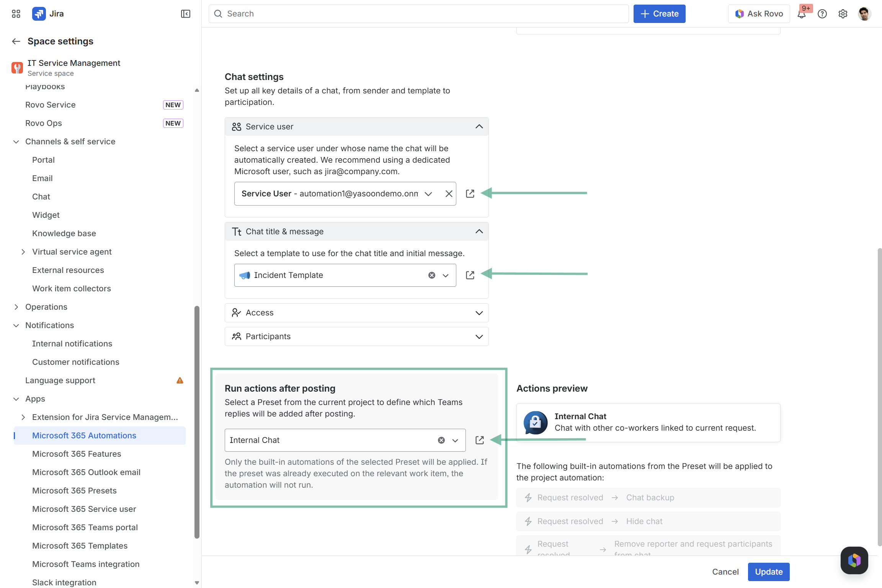Click the Cancel button

725,572
